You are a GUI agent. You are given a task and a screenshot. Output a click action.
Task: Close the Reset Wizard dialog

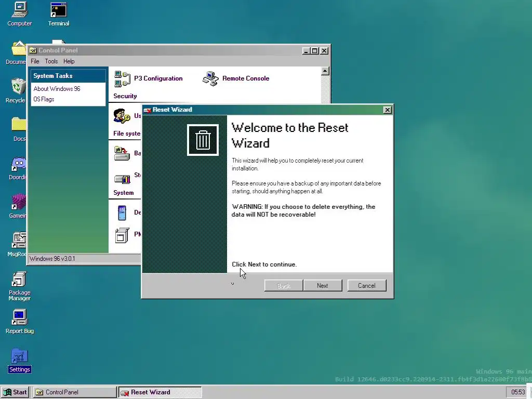click(x=388, y=110)
